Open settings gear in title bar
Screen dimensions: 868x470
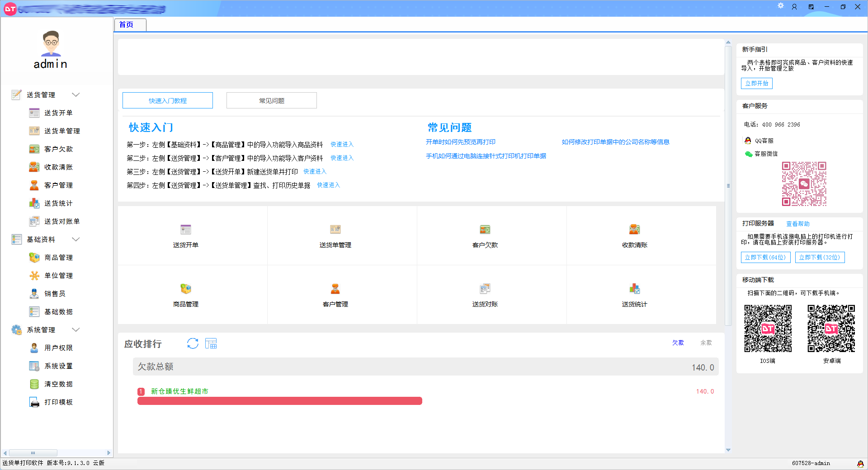click(781, 6)
